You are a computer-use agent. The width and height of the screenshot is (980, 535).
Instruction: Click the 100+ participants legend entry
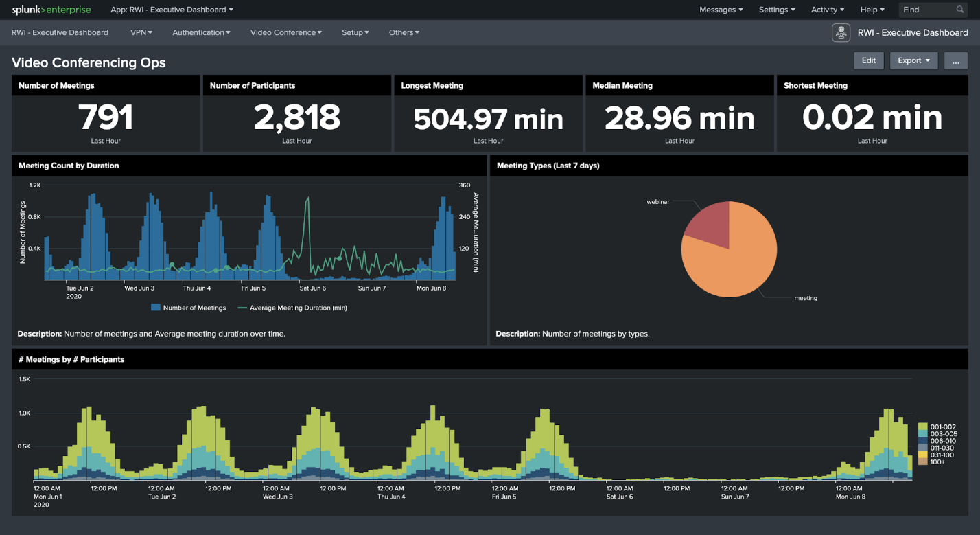click(x=937, y=462)
